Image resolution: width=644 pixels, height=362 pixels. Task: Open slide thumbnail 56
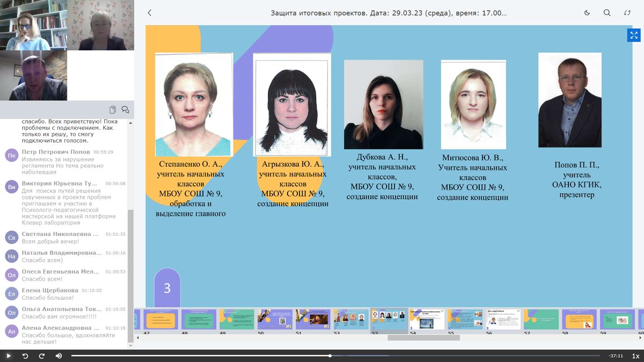point(503,319)
